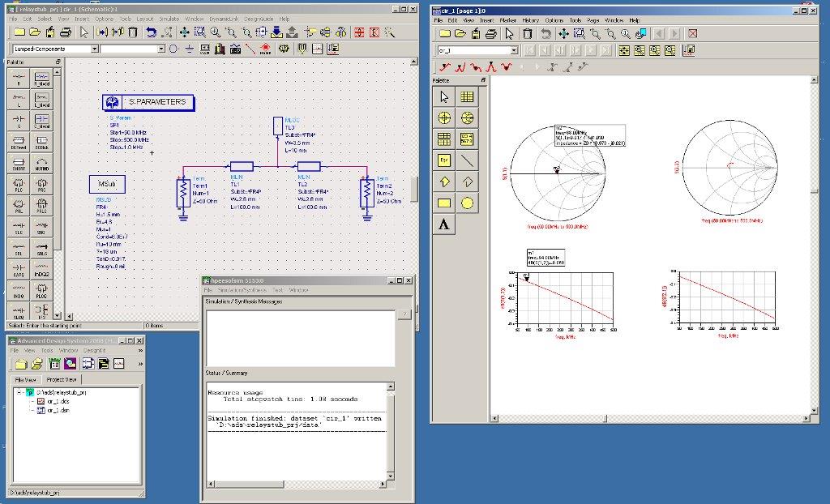Select pointer arrow in data display palette

[x=444, y=97]
